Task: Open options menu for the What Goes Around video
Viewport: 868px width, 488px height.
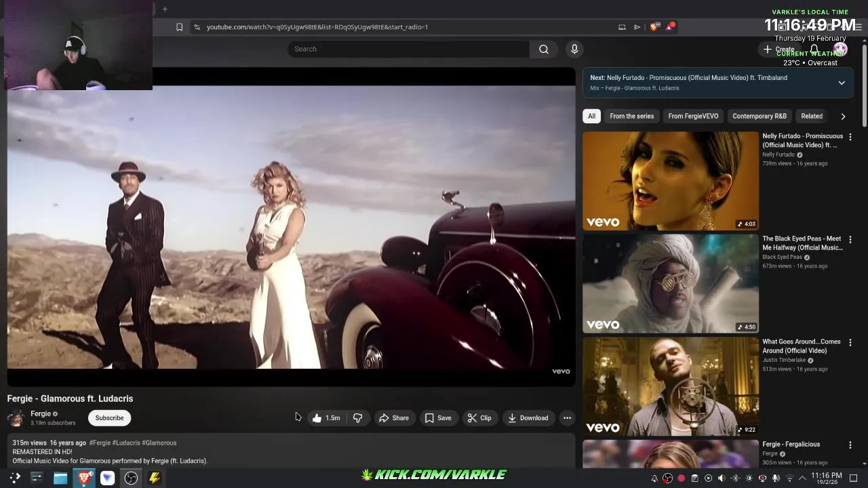Action: click(850, 343)
